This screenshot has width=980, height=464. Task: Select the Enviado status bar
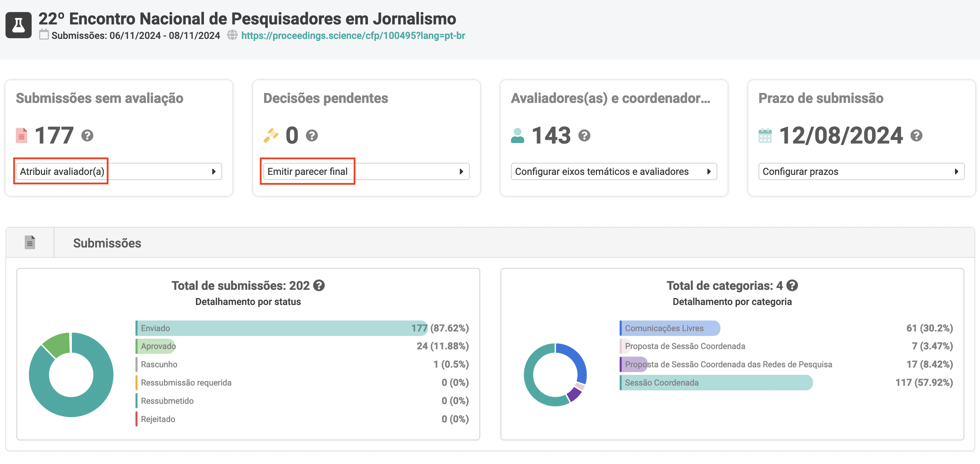pyautogui.click(x=282, y=328)
